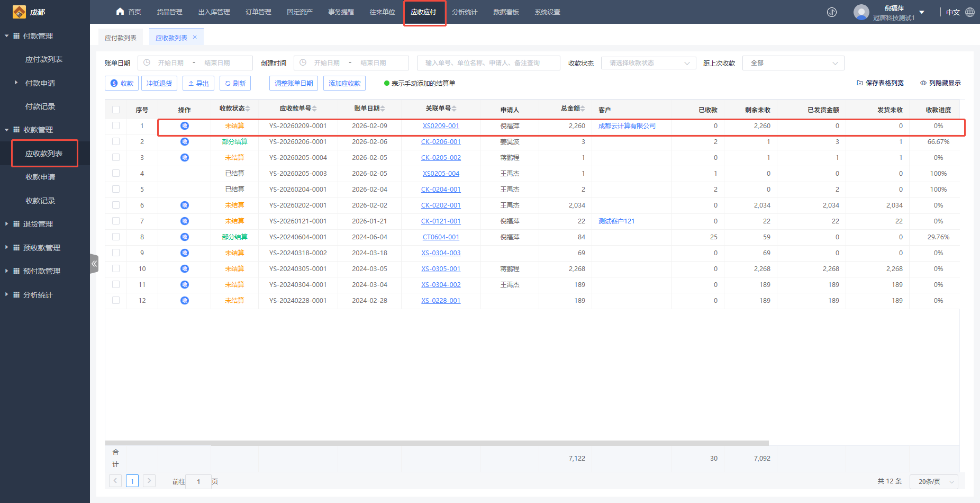Screen dimensions: 980x503
Task: Select the checkbox for row 8
Action: click(x=116, y=237)
